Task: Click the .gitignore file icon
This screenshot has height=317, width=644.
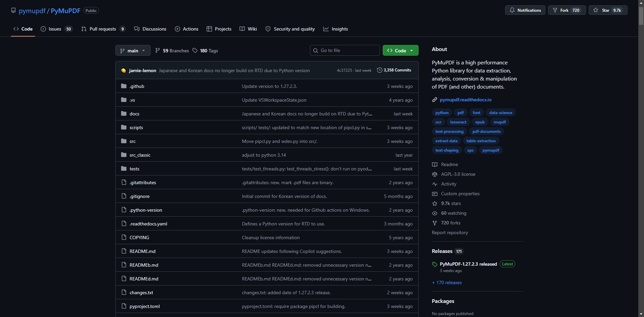Action: point(124,196)
